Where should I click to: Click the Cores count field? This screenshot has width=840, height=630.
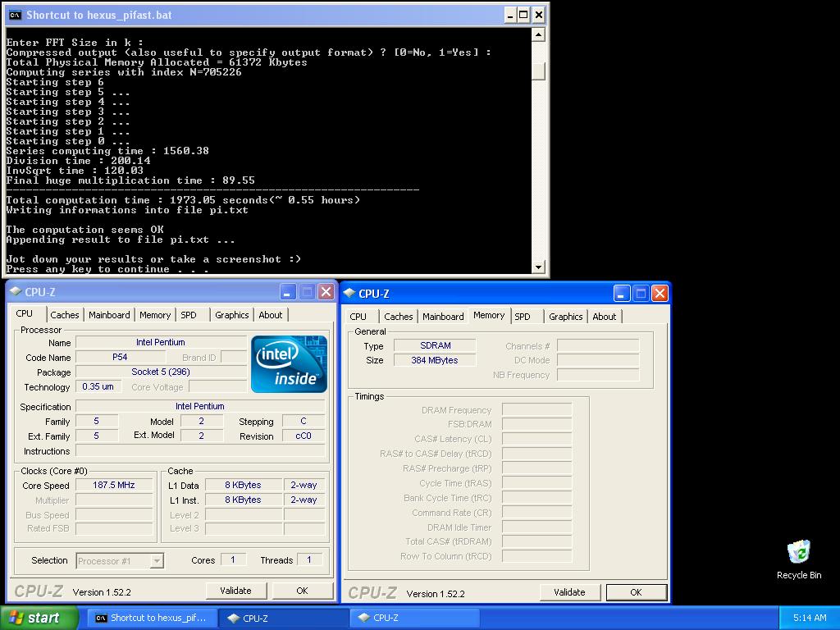pyautogui.click(x=233, y=559)
